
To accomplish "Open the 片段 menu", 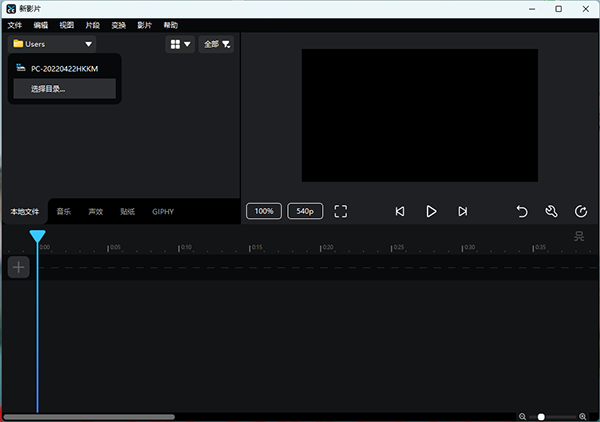I will (93, 25).
